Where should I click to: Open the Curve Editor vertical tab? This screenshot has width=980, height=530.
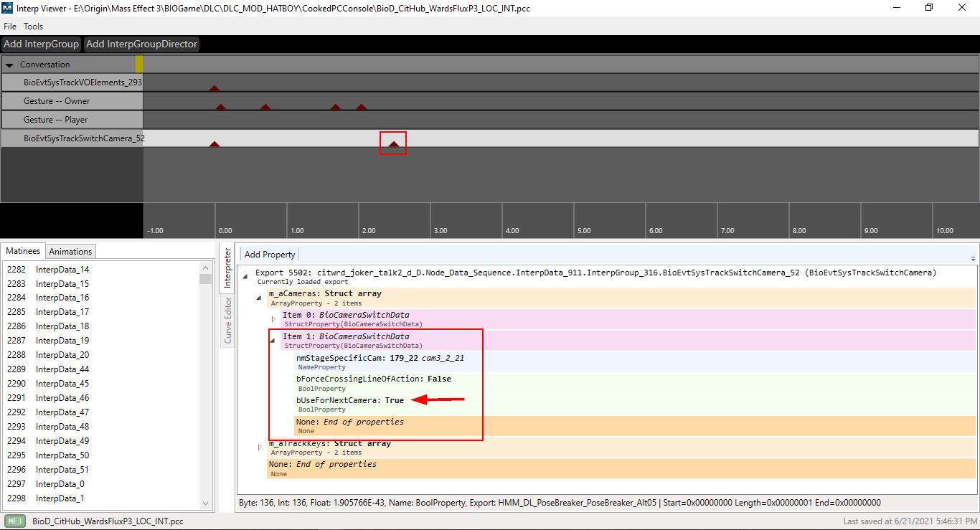tap(227, 320)
